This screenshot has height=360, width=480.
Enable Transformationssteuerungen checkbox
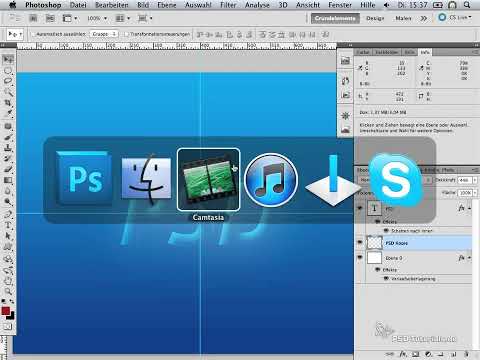click(x=126, y=34)
